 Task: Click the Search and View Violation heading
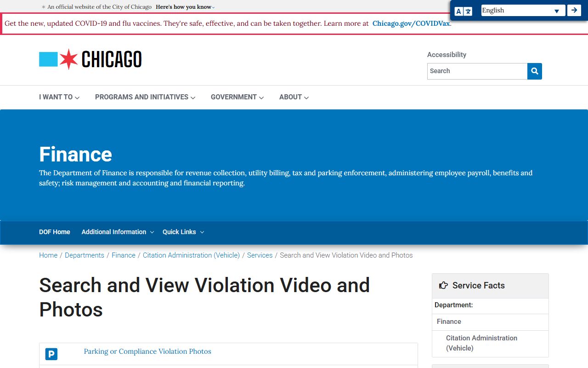click(204, 297)
